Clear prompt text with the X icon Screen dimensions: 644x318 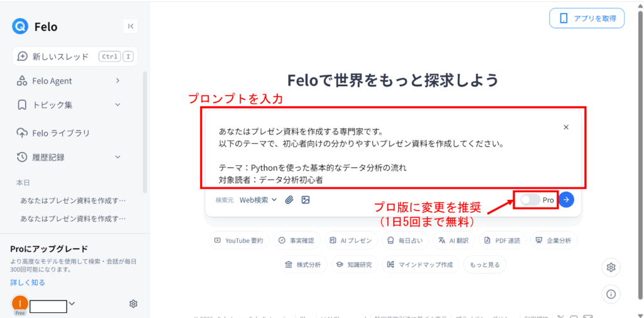click(566, 127)
